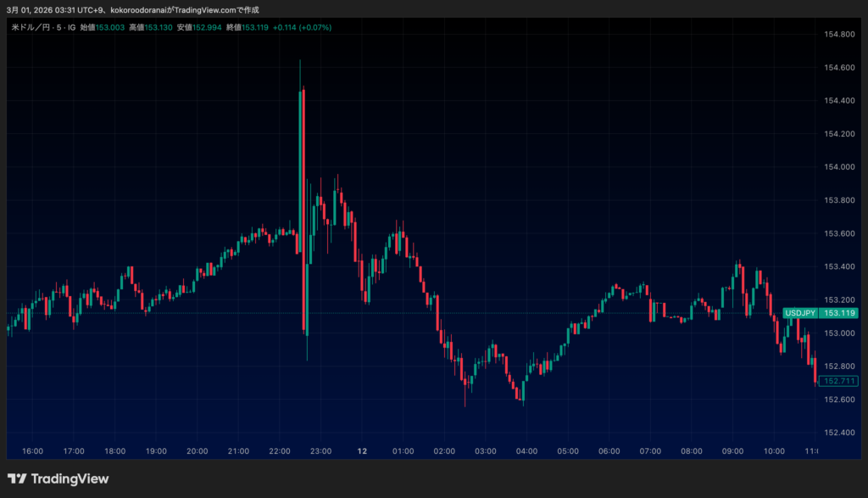This screenshot has height=498, width=868.
Task: Click the 154.000 price axis label
Action: tap(838, 167)
